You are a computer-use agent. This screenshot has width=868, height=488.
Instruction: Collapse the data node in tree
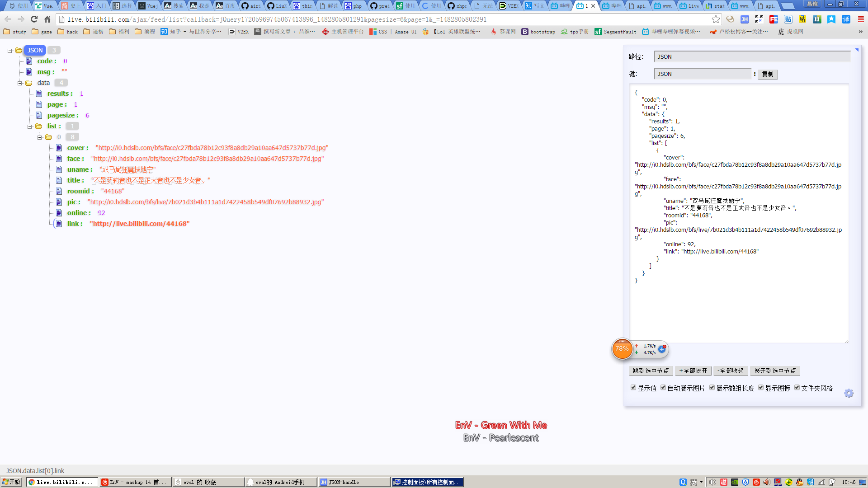(x=20, y=83)
